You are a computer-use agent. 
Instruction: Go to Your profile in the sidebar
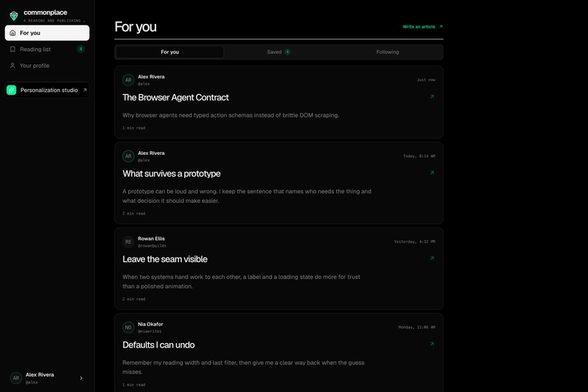click(x=47, y=66)
